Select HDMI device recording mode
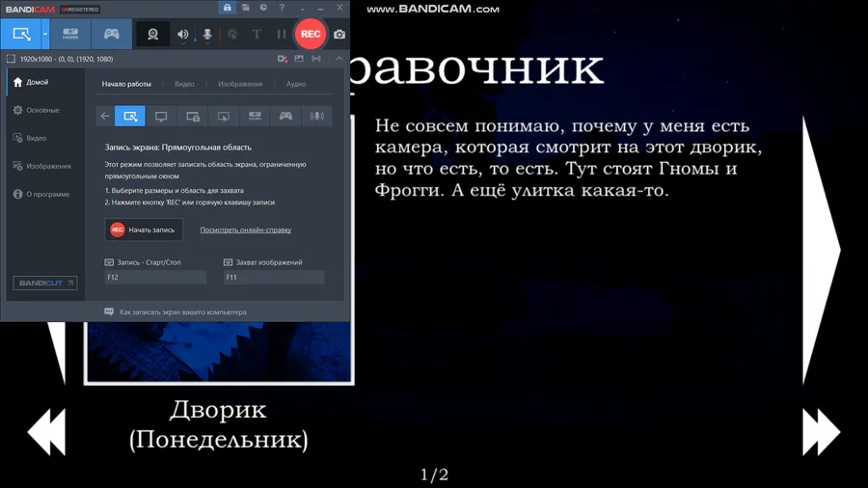The image size is (868, 488). [x=70, y=34]
